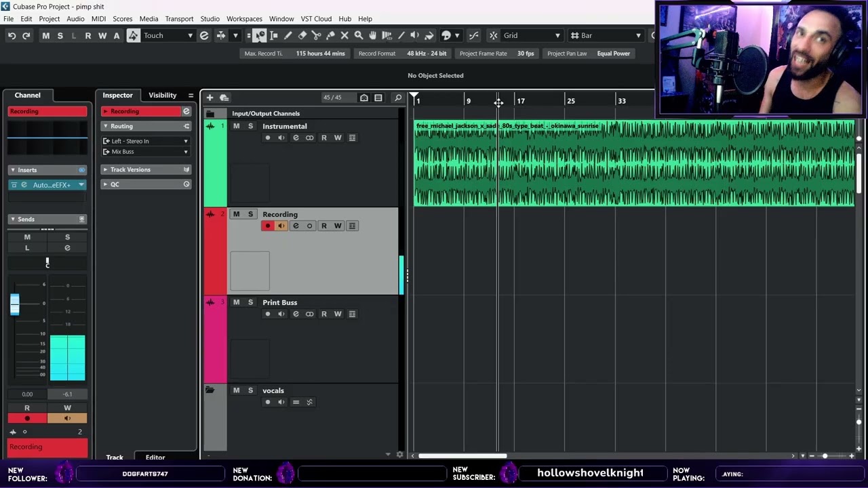Image resolution: width=868 pixels, height=488 pixels.
Task: Click the Undo arrow in the toolbar
Action: point(12,35)
